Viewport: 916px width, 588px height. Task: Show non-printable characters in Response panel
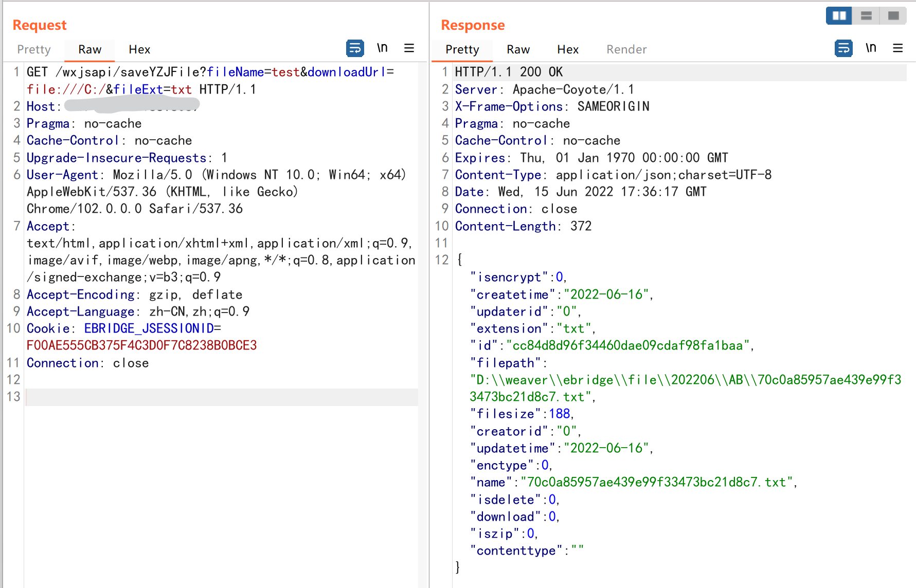pos(871,48)
